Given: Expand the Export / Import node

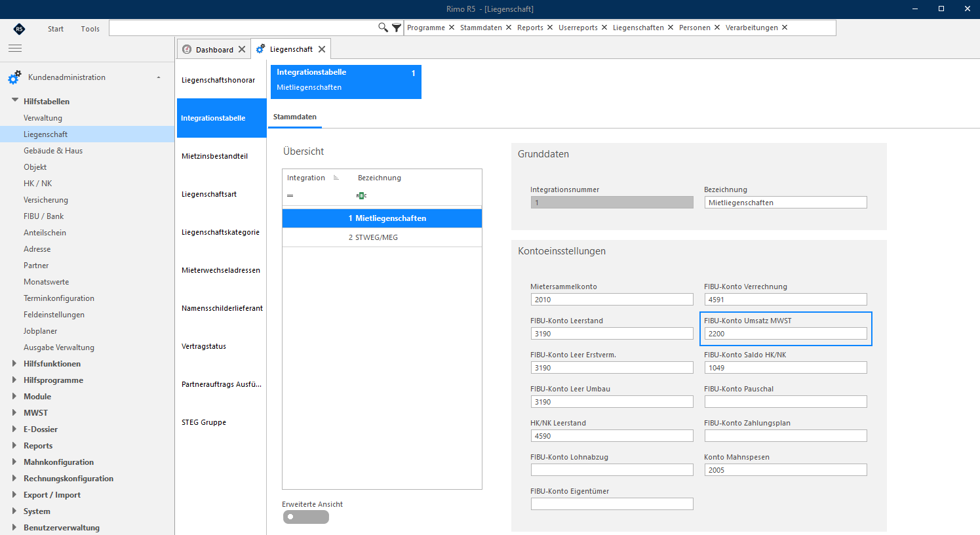Looking at the screenshot, I should tap(14, 494).
